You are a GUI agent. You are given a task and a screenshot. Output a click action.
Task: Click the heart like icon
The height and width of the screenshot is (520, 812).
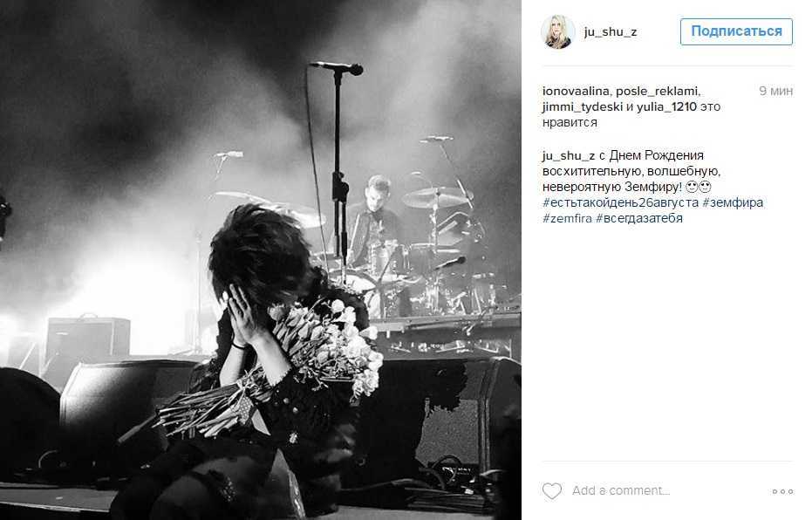[x=551, y=490]
